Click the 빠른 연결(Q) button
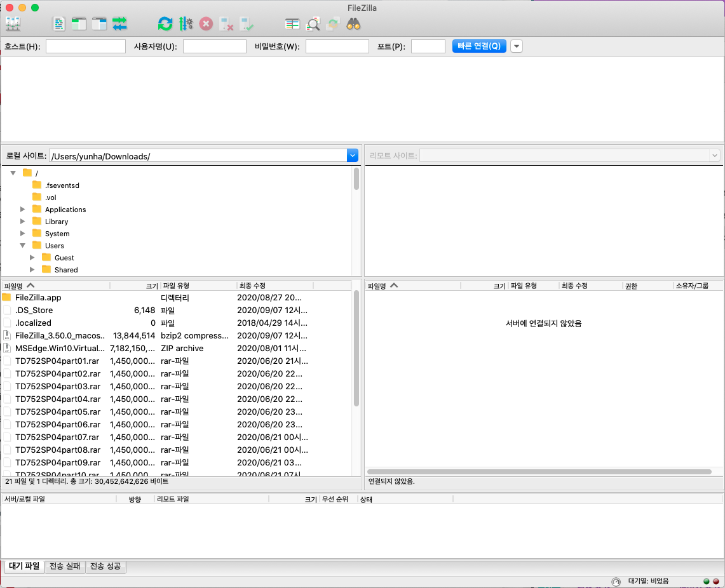Screen dimensions: 725x588 [x=479, y=46]
